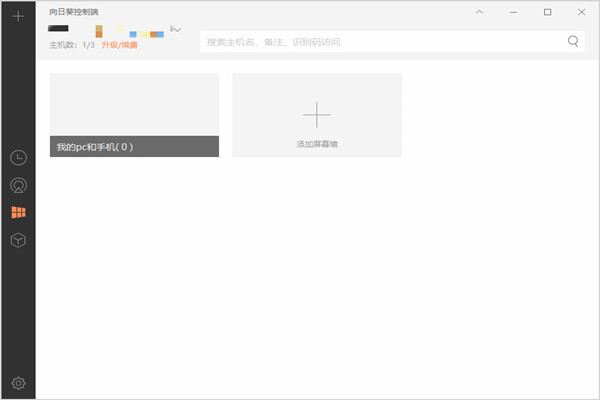This screenshot has width=600, height=400.
Task: Open the cube icon in sidebar
Action: coord(18,241)
